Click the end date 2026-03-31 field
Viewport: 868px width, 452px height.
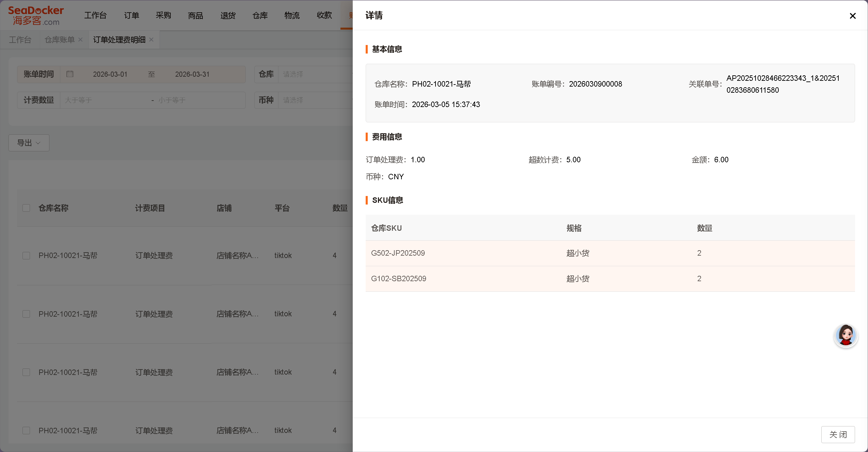(192, 74)
